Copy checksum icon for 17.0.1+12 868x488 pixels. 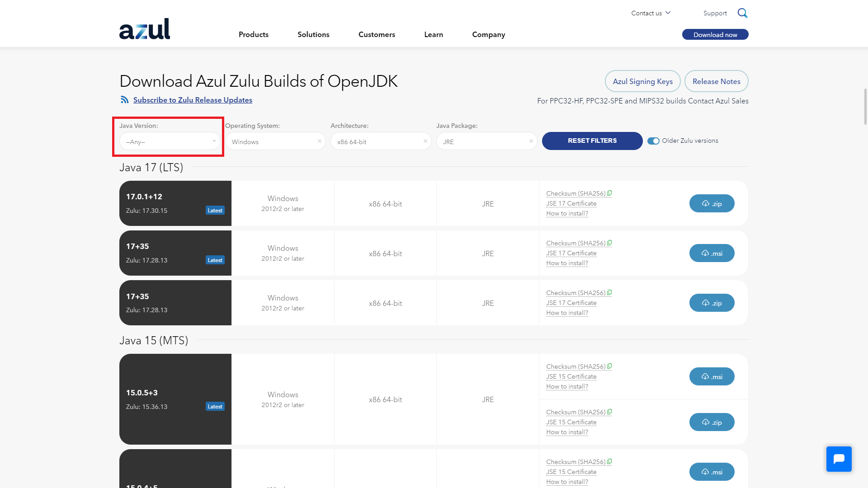(609, 193)
